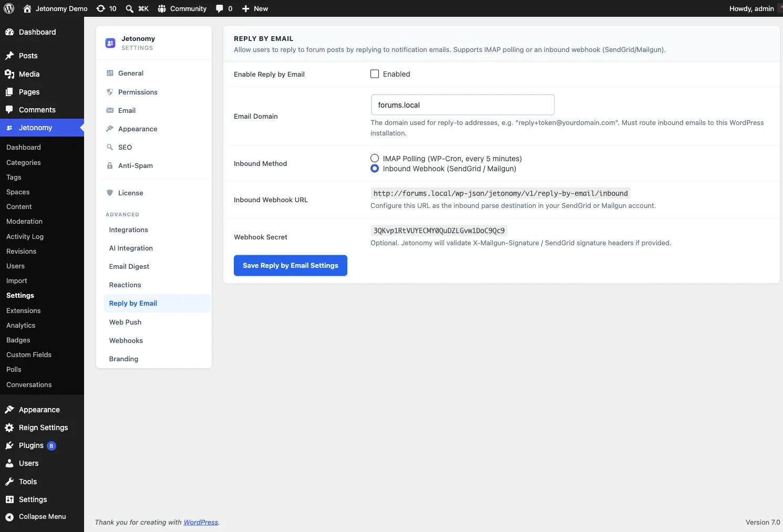Viewport: 783px width, 532px height.
Task: Enable the Reply by Email checkbox
Action: [375, 74]
